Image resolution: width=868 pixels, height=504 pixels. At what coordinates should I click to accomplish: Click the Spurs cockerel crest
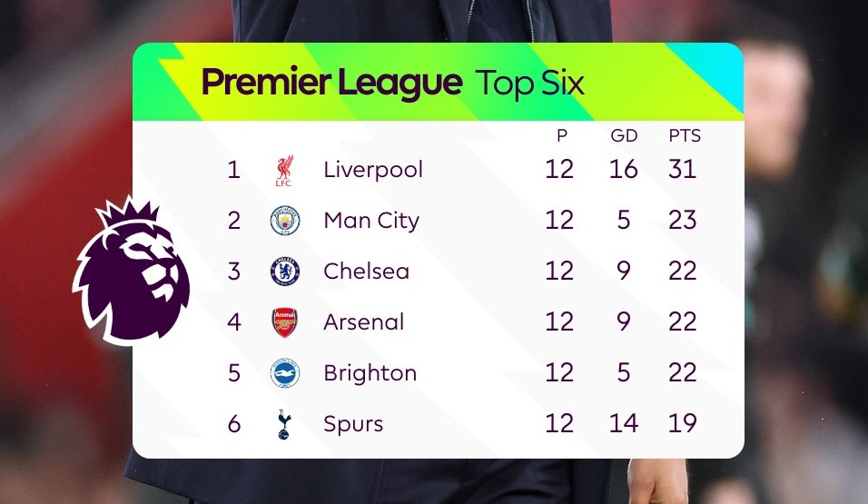[284, 424]
